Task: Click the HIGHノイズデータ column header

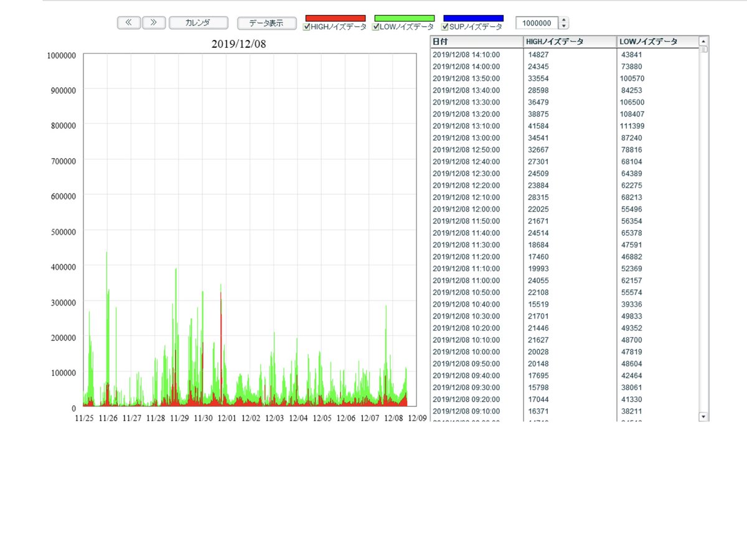Action: [570, 42]
